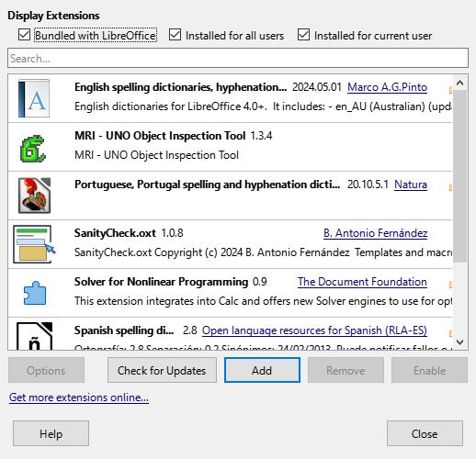
Task: Open Get more extensions online link
Action: pos(79,397)
